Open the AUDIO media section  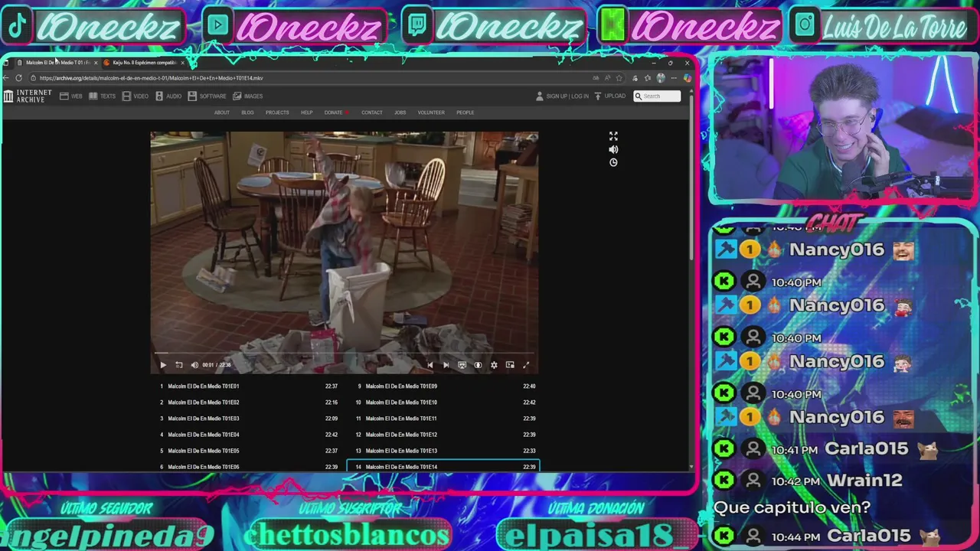(168, 96)
